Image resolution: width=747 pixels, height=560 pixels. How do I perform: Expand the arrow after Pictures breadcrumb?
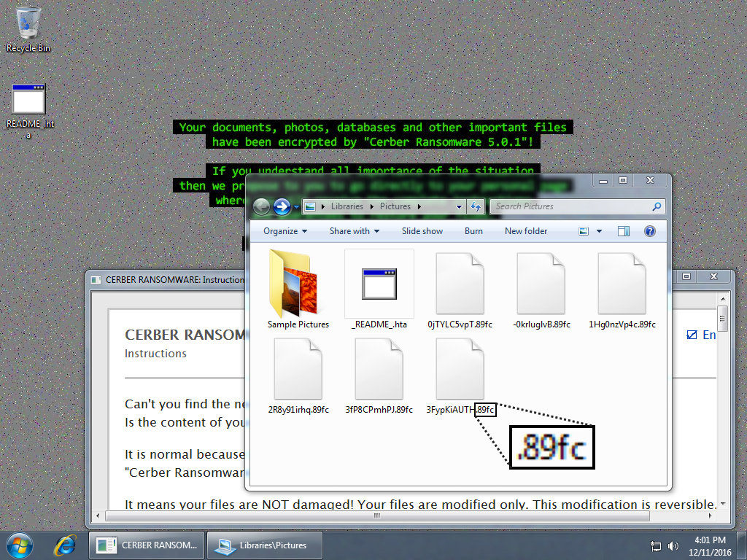(419, 206)
